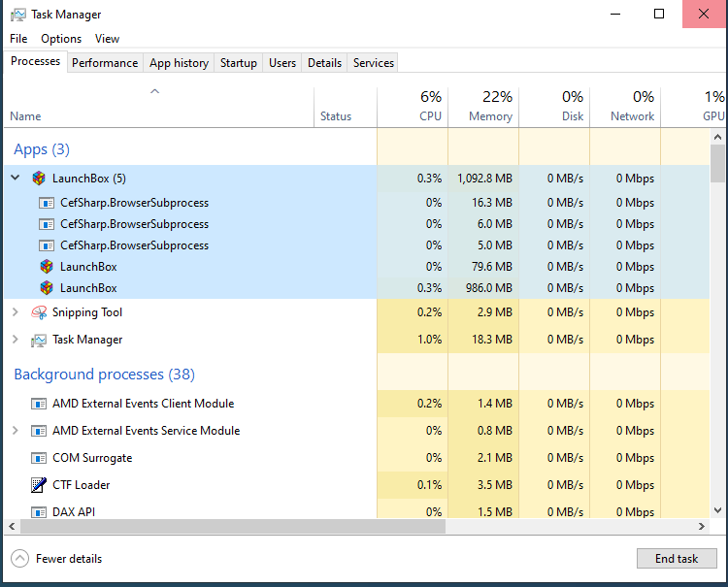Expand the Task Manager process group
Image resolution: width=728 pixels, height=587 pixels.
(x=16, y=340)
